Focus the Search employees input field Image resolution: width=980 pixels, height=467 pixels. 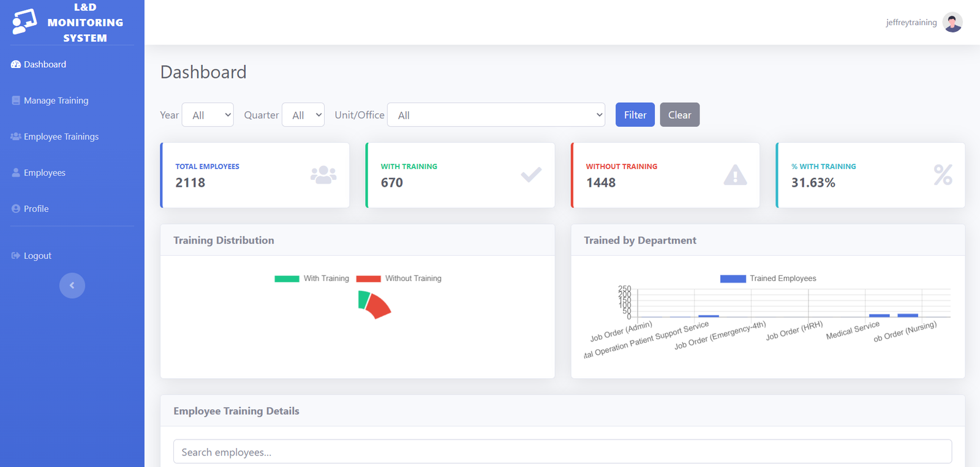562,452
